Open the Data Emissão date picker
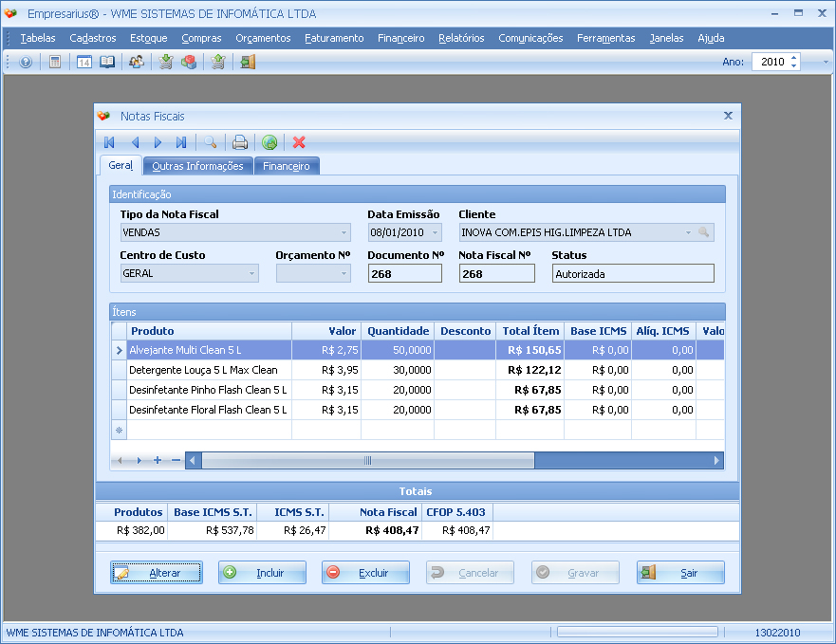The height and width of the screenshot is (644, 836). click(x=436, y=232)
